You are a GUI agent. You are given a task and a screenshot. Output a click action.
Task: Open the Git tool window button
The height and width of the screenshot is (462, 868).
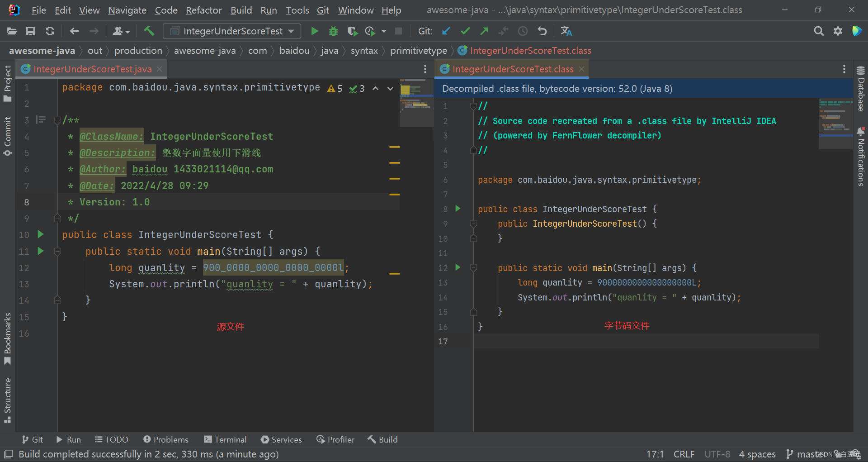[32, 439]
